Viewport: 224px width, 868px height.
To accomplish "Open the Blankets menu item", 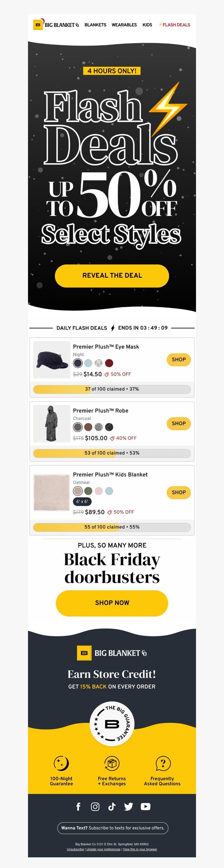I will click(x=95, y=25).
